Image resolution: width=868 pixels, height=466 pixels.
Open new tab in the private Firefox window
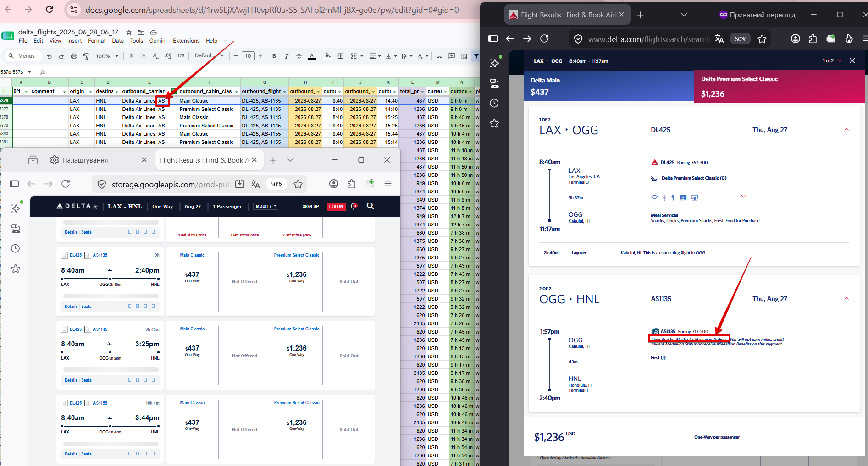pos(641,15)
